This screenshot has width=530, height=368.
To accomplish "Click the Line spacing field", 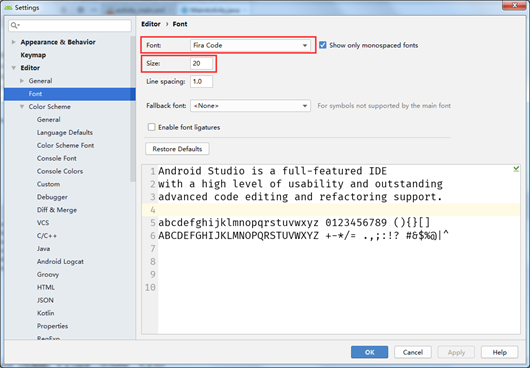I will tap(201, 81).
